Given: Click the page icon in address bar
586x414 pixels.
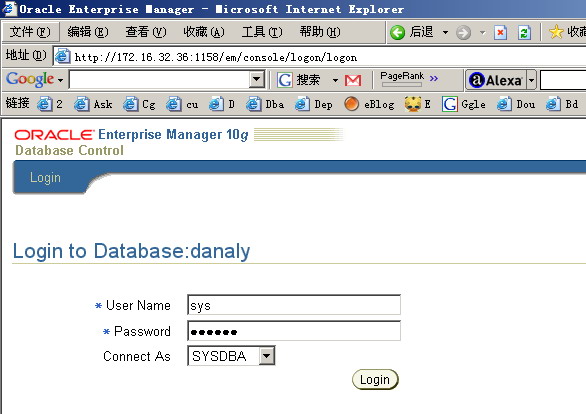Looking at the screenshot, I should pyautogui.click(x=63, y=56).
